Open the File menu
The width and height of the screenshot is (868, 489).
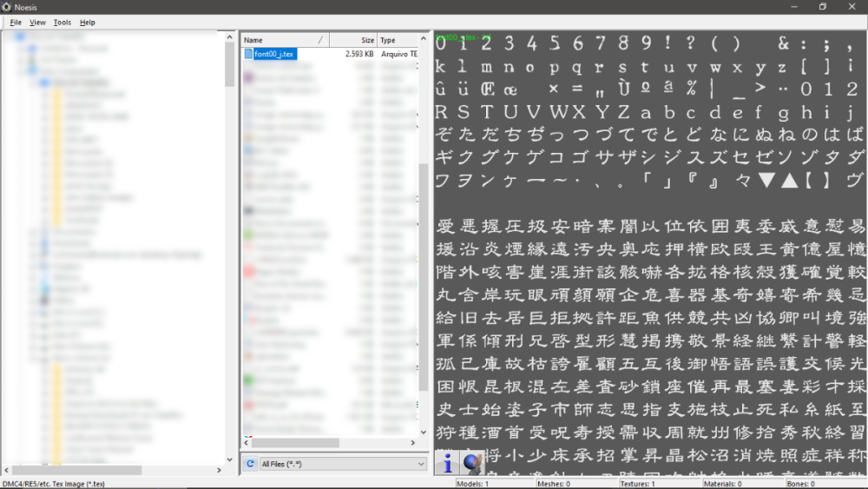pyautogui.click(x=16, y=22)
